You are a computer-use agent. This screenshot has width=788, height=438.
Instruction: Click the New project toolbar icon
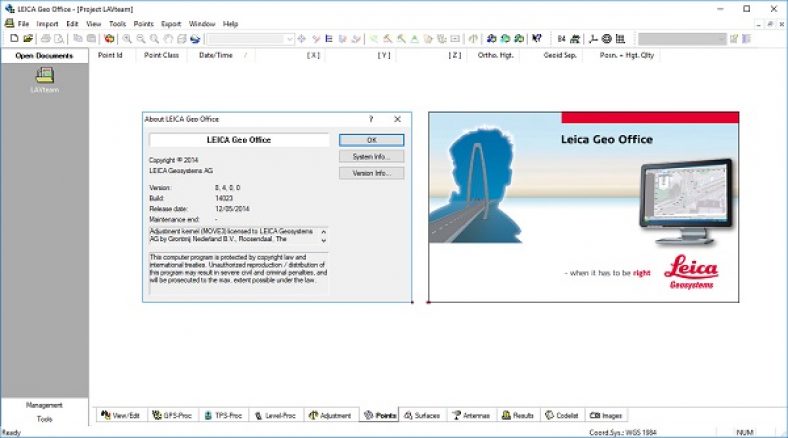14,38
